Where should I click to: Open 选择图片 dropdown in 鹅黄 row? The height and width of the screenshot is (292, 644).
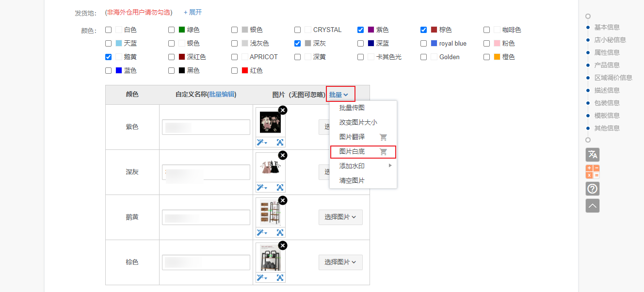(x=340, y=217)
